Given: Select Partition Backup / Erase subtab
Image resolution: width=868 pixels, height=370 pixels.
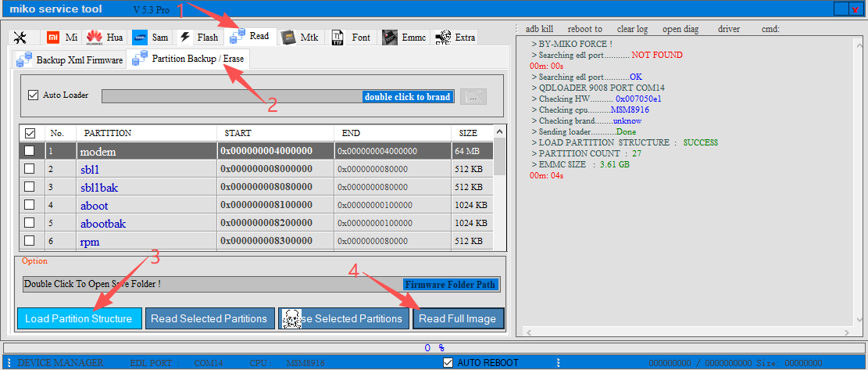Looking at the screenshot, I should coord(188,58).
